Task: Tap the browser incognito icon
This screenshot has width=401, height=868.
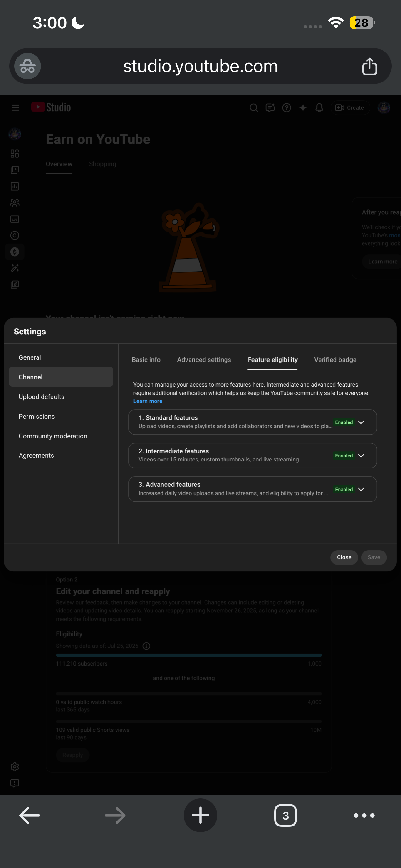Action: coord(27,66)
